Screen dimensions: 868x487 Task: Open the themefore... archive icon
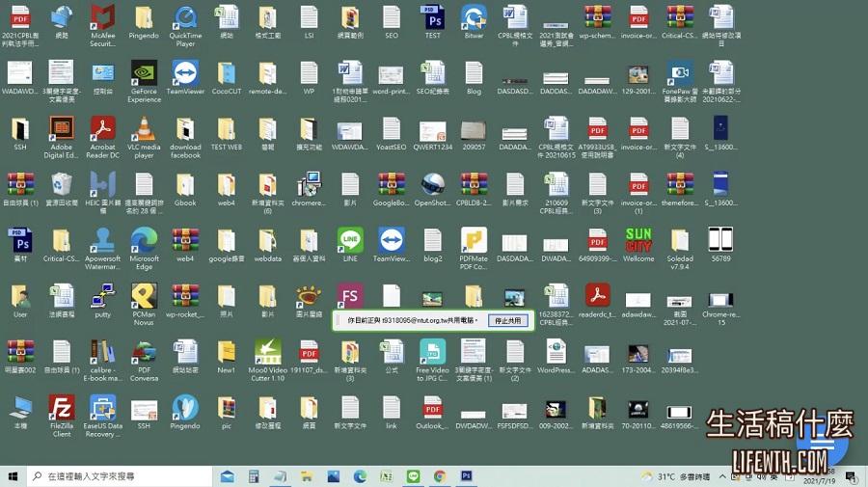click(680, 189)
